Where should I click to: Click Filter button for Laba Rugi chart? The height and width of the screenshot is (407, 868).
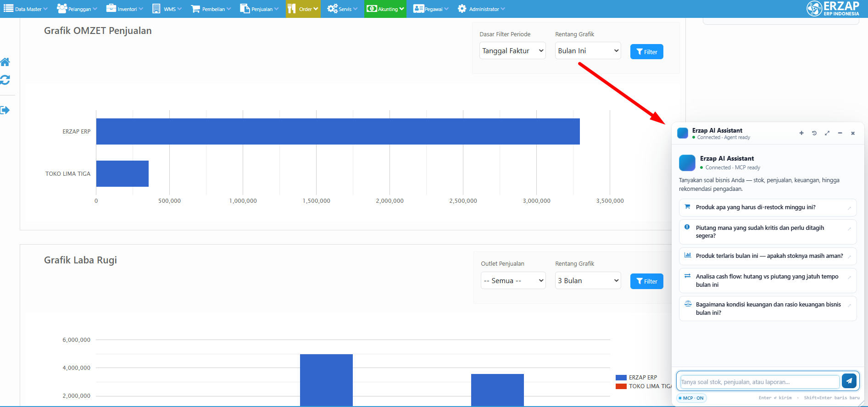click(647, 281)
